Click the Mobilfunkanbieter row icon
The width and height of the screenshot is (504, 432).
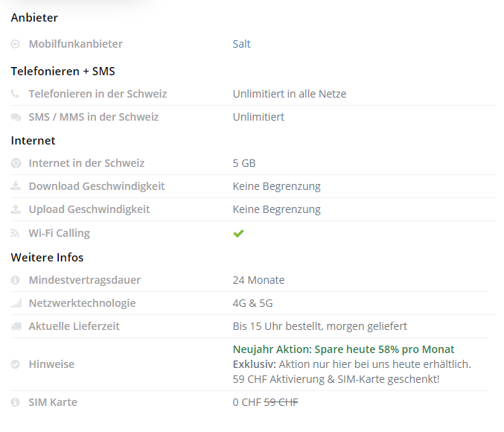coord(16,44)
